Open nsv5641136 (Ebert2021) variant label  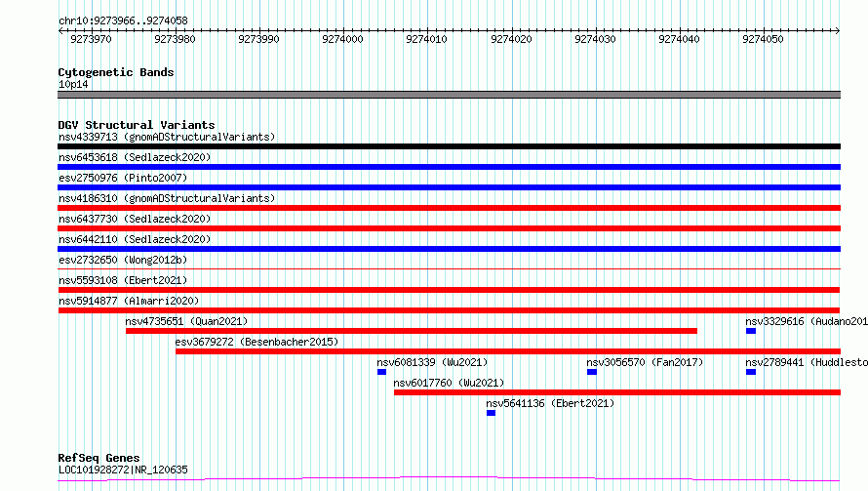(550, 403)
